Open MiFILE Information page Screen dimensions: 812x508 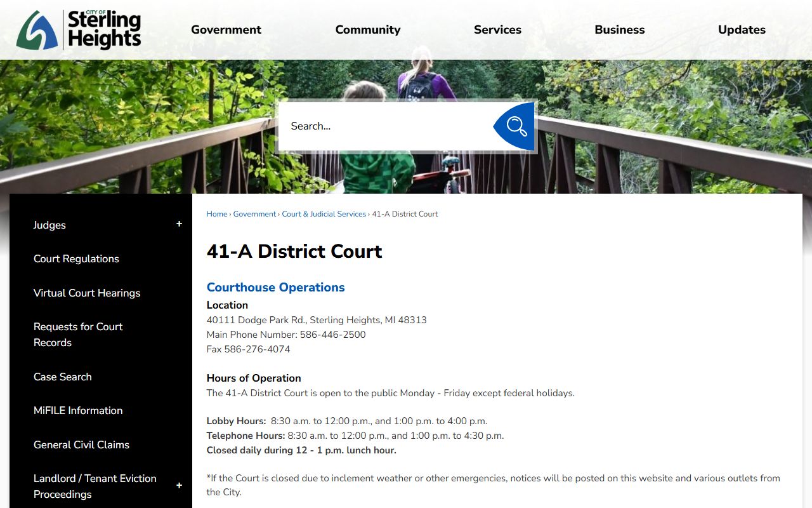click(78, 411)
